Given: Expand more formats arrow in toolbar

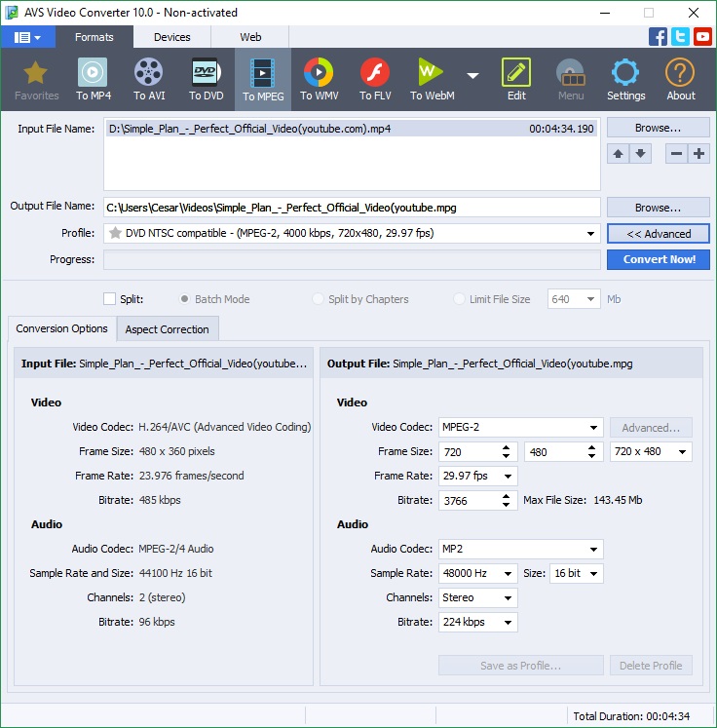Looking at the screenshot, I should coord(472,75).
